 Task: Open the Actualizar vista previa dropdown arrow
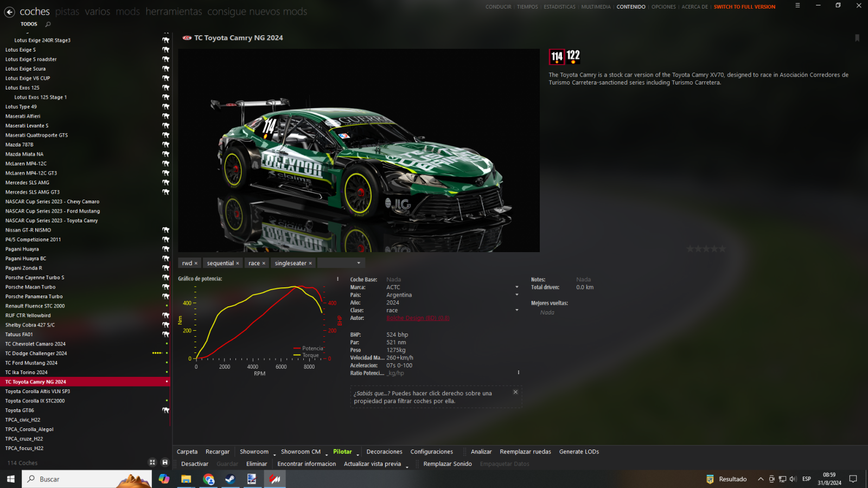pyautogui.click(x=407, y=466)
